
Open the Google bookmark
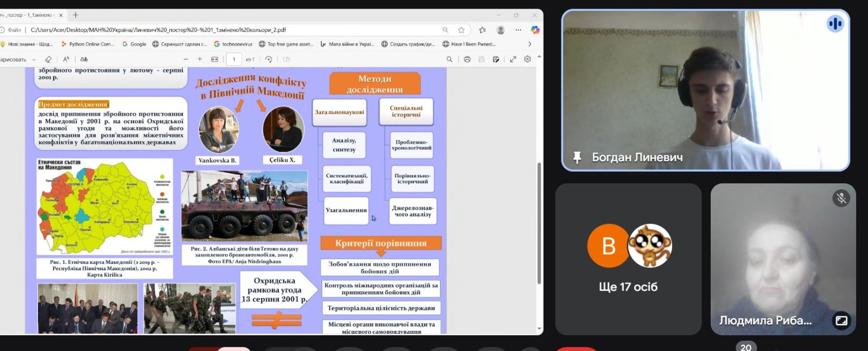coord(134,44)
